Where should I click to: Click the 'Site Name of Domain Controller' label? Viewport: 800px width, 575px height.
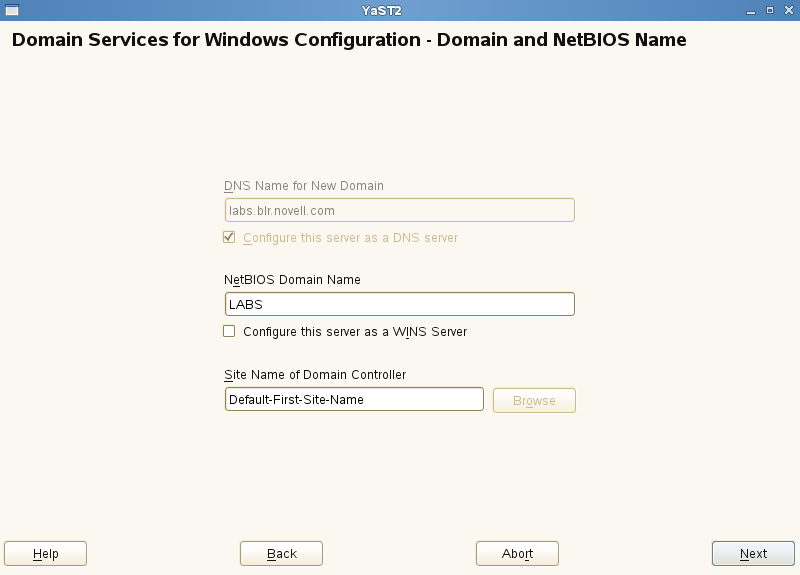point(315,375)
